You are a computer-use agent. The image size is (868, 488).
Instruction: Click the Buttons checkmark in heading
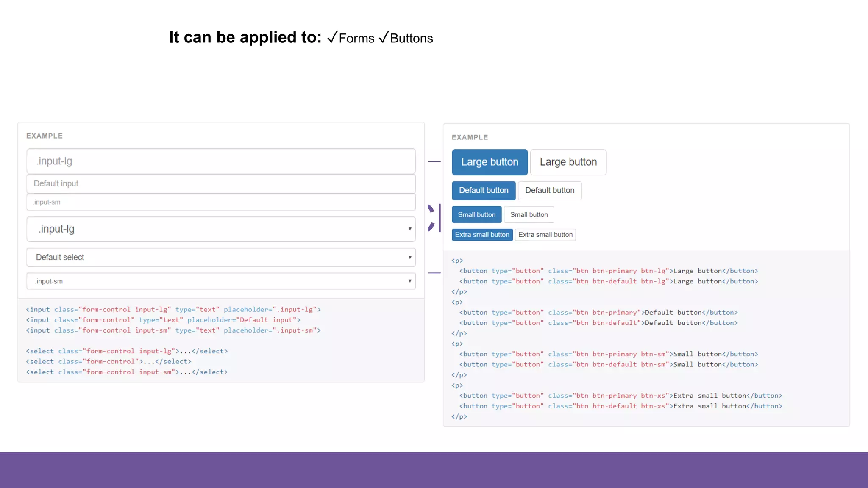pyautogui.click(x=384, y=37)
